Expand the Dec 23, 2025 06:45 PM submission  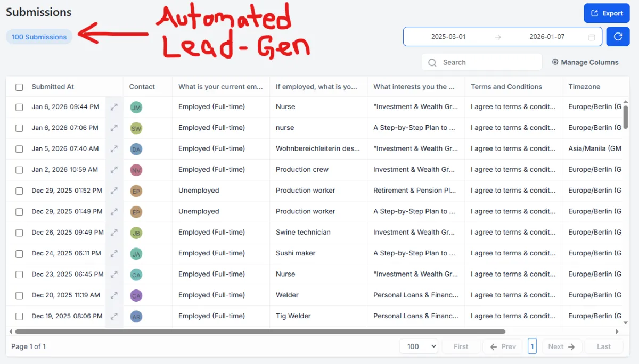click(114, 275)
